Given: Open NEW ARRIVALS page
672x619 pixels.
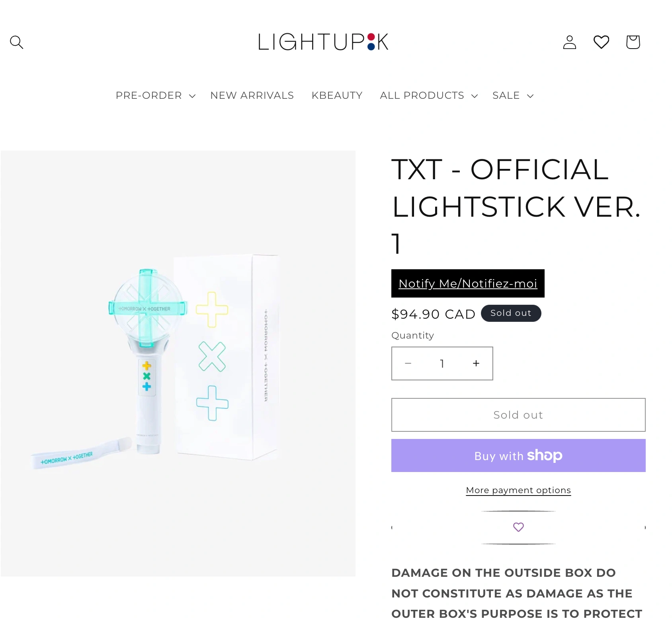Looking at the screenshot, I should (252, 96).
